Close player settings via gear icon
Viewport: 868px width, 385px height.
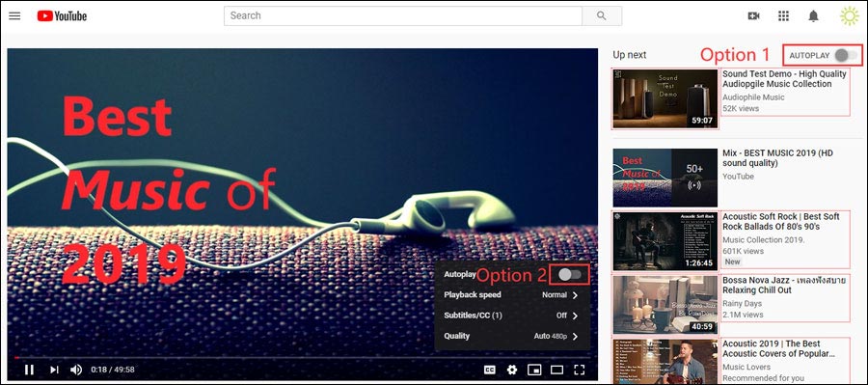[x=512, y=370]
